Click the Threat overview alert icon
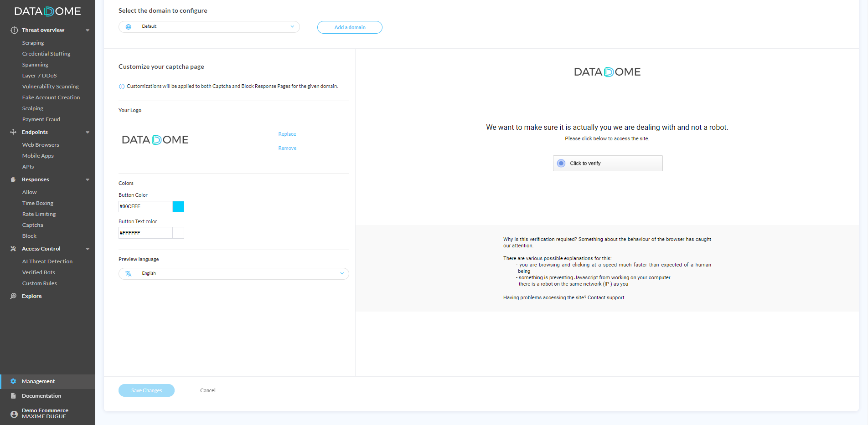This screenshot has height=425, width=868. pos(14,30)
